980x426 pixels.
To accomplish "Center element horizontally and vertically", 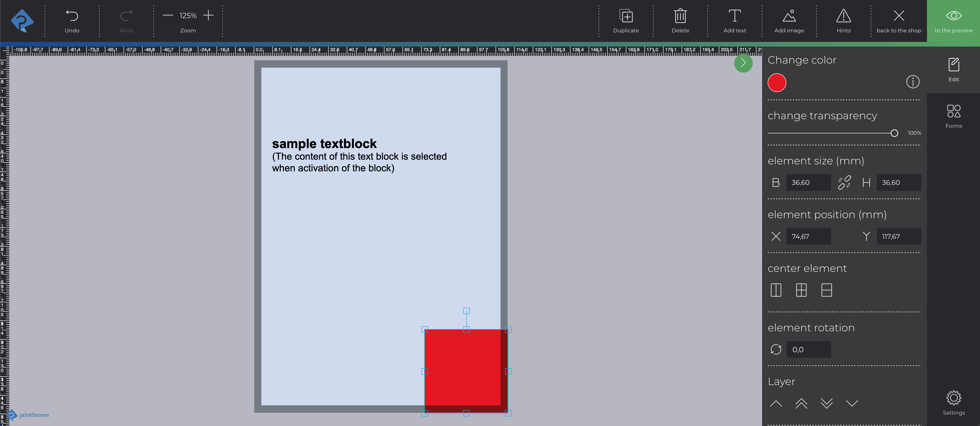I will point(801,291).
